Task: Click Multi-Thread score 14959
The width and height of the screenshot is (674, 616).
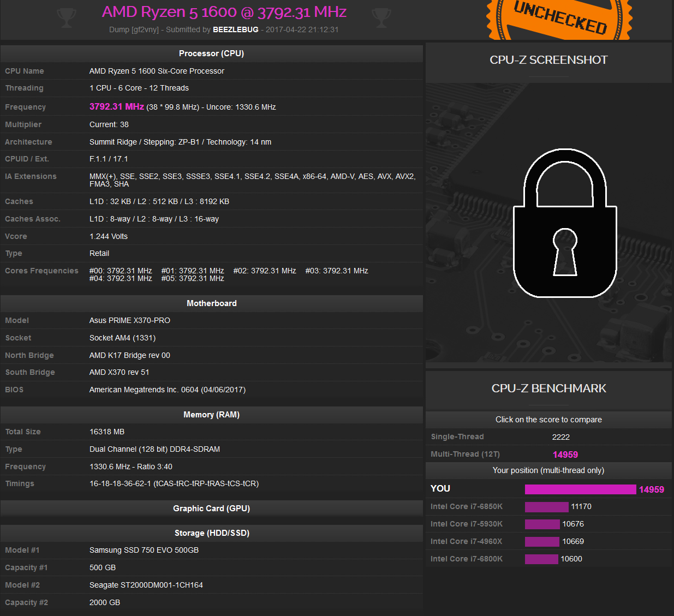Action: 565,454
